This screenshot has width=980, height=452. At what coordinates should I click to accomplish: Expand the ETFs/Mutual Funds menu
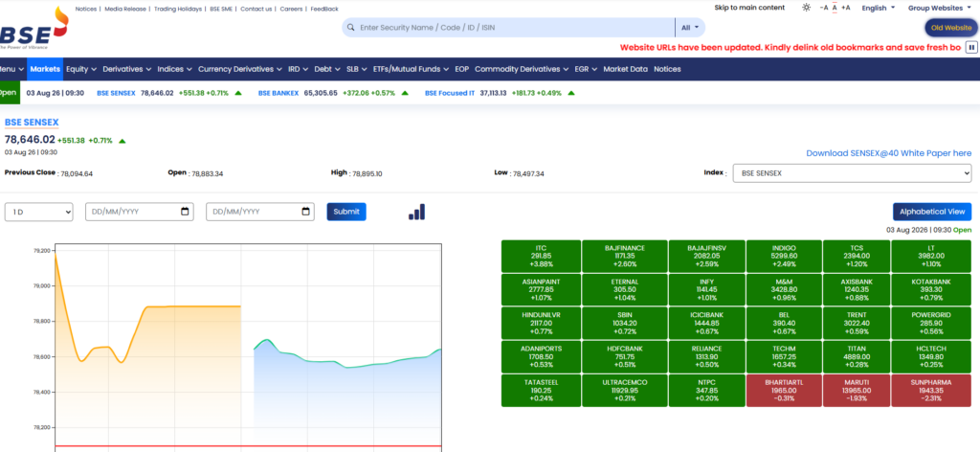click(411, 69)
